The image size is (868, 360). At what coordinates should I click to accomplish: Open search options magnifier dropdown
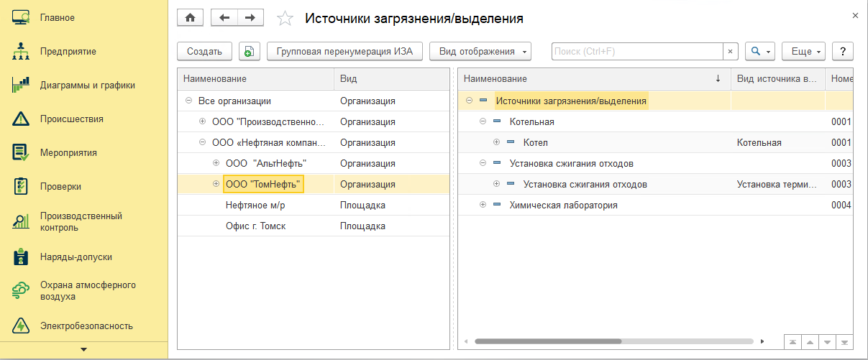click(759, 52)
